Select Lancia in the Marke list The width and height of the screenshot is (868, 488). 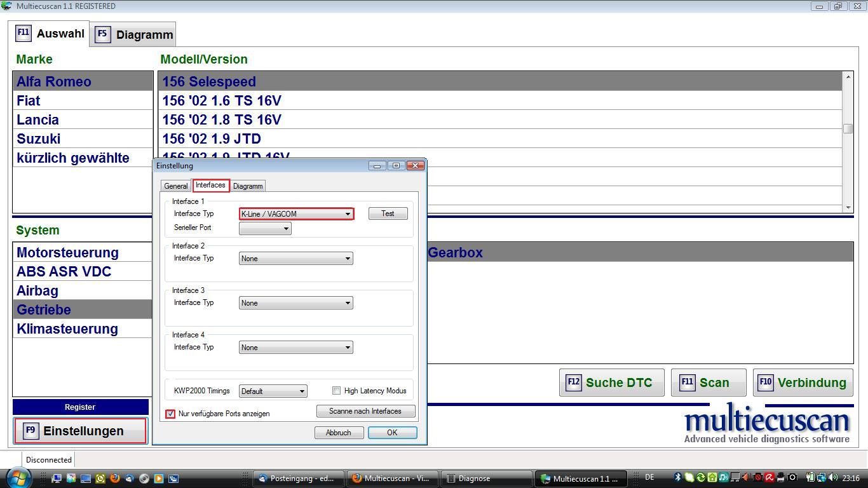pyautogui.click(x=83, y=120)
